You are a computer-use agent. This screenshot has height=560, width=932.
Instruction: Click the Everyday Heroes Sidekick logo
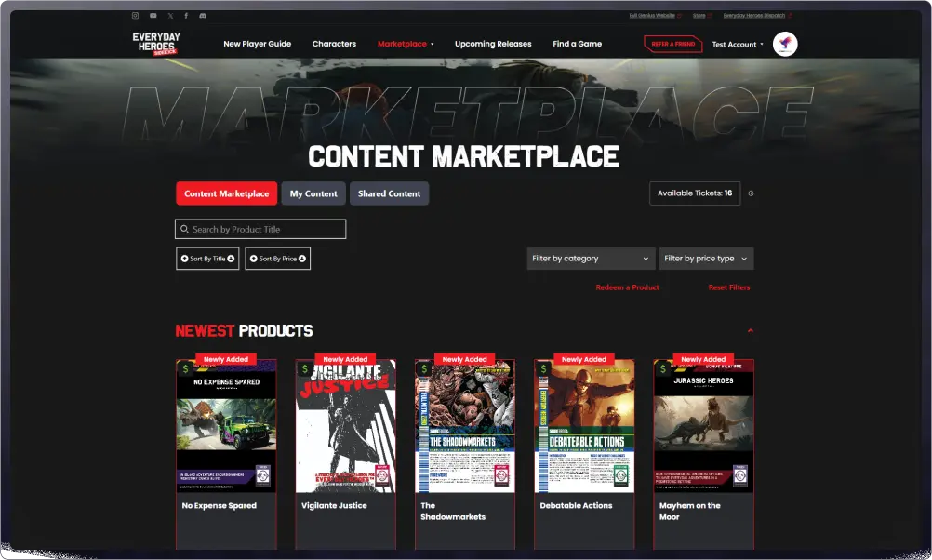156,44
